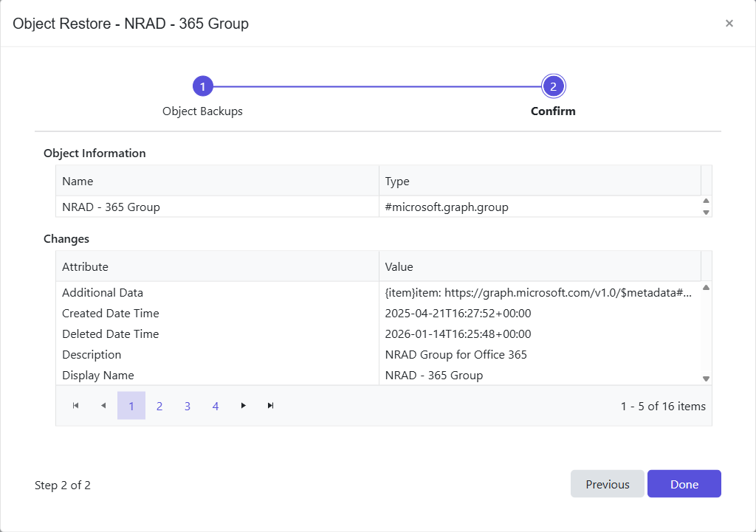
Task: Click the scroll-up arrow on Object Information table
Action: tap(705, 201)
